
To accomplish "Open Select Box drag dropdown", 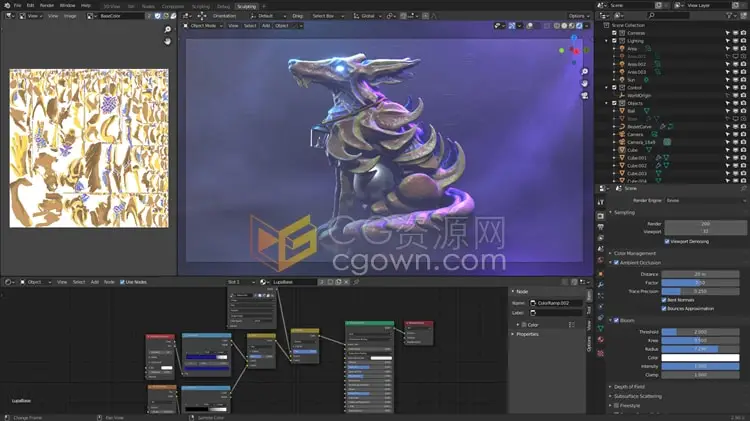I will click(x=328, y=16).
